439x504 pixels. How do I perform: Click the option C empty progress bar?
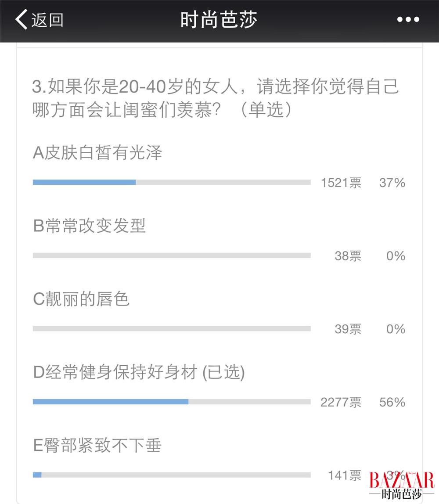[172, 329]
